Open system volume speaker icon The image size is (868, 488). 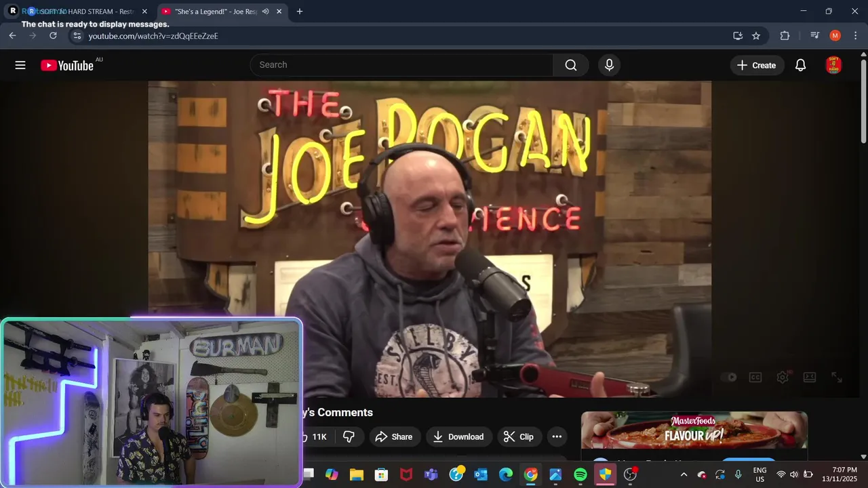(x=794, y=474)
